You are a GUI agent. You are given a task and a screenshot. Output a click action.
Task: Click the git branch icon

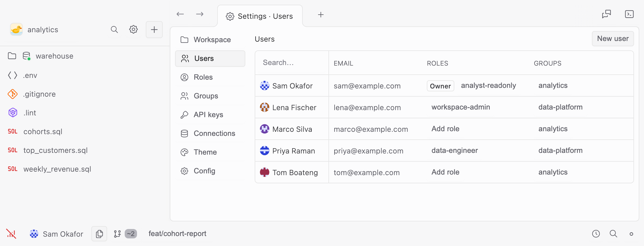pos(117,234)
